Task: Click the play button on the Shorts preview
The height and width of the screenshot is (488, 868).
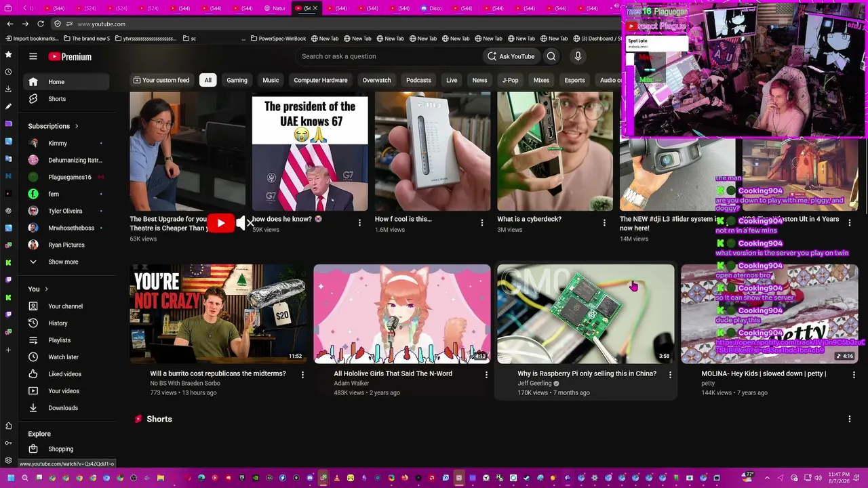Action: [220, 223]
